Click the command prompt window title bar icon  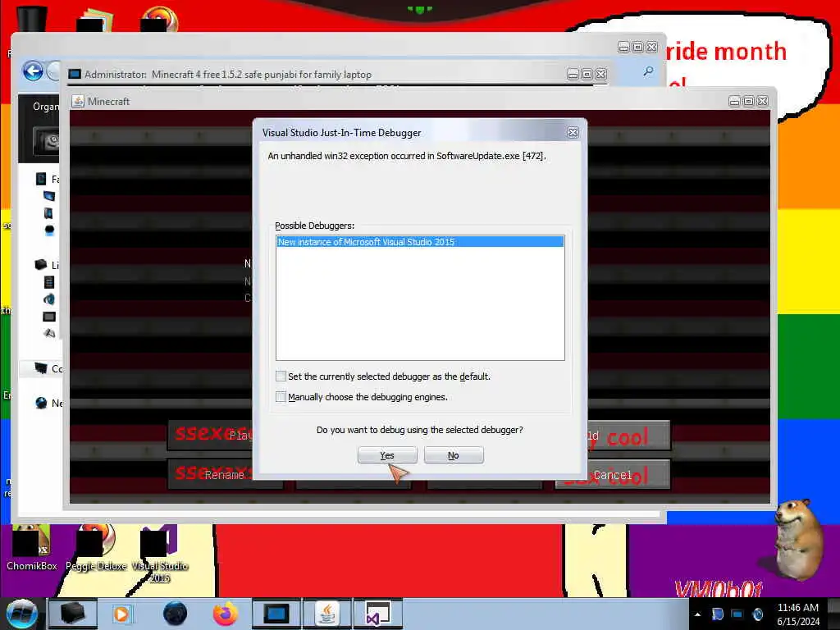click(75, 74)
